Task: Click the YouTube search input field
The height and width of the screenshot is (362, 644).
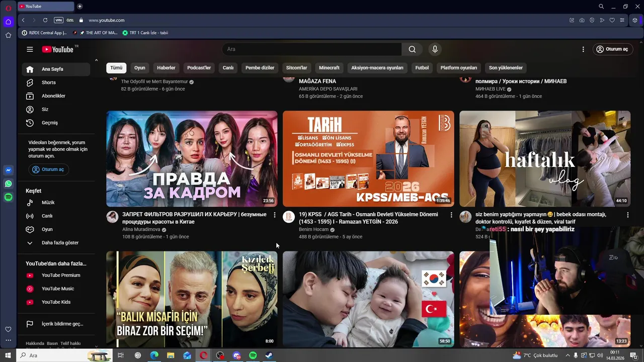Action: coord(312,49)
